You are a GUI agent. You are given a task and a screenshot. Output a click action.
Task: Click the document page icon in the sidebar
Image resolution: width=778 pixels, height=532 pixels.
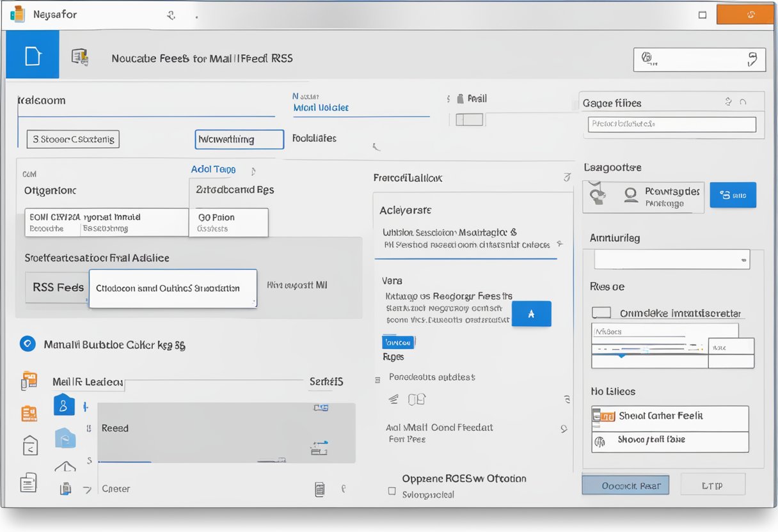[x=28, y=483]
